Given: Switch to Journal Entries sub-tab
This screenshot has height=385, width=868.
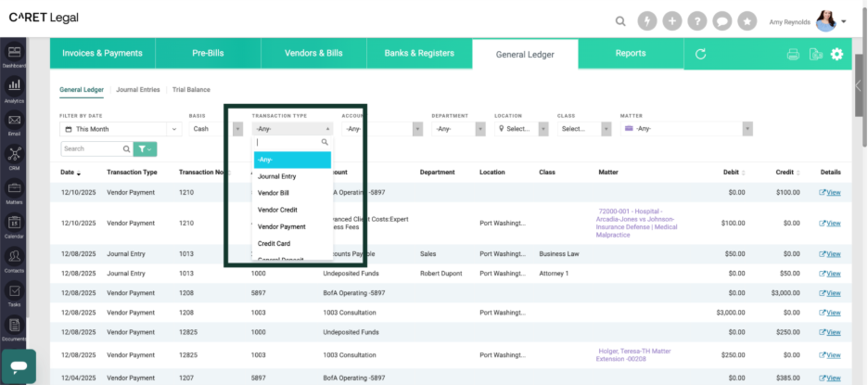Looking at the screenshot, I should (138, 90).
